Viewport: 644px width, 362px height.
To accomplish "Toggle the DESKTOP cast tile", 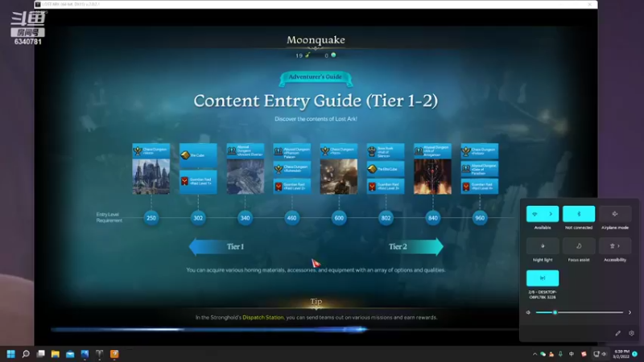I will pos(543,278).
